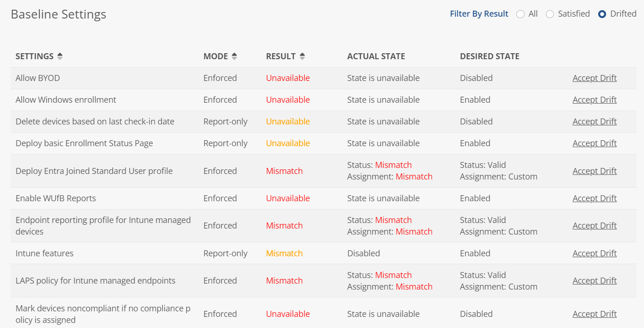Sort by the Settings column arrows
The image size is (644, 328).
pos(60,56)
